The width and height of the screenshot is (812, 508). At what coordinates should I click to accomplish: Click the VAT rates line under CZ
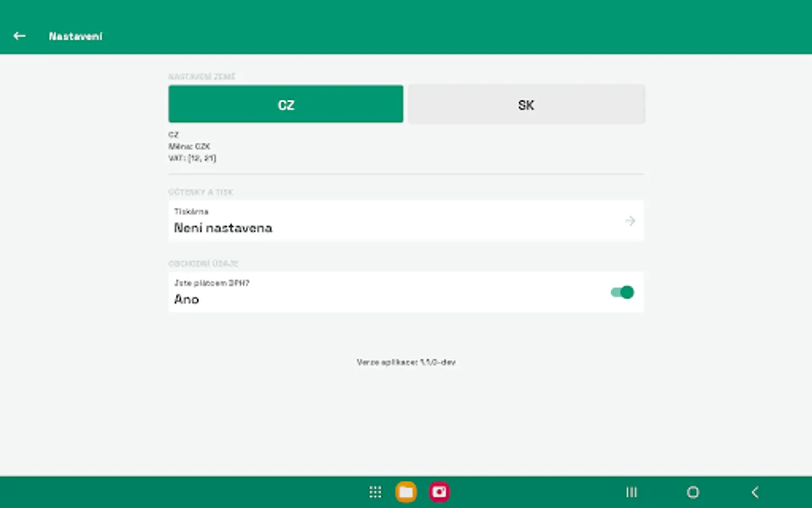[192, 158]
